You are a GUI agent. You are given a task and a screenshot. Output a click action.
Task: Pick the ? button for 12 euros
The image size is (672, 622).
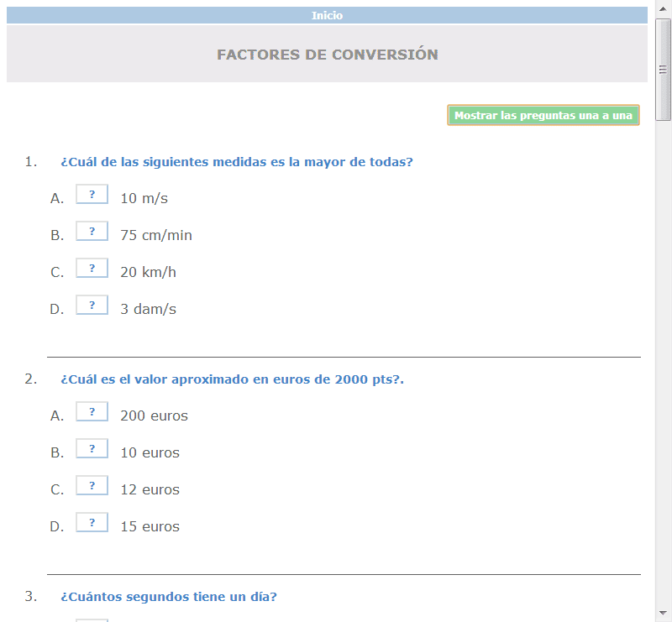pos(92,486)
